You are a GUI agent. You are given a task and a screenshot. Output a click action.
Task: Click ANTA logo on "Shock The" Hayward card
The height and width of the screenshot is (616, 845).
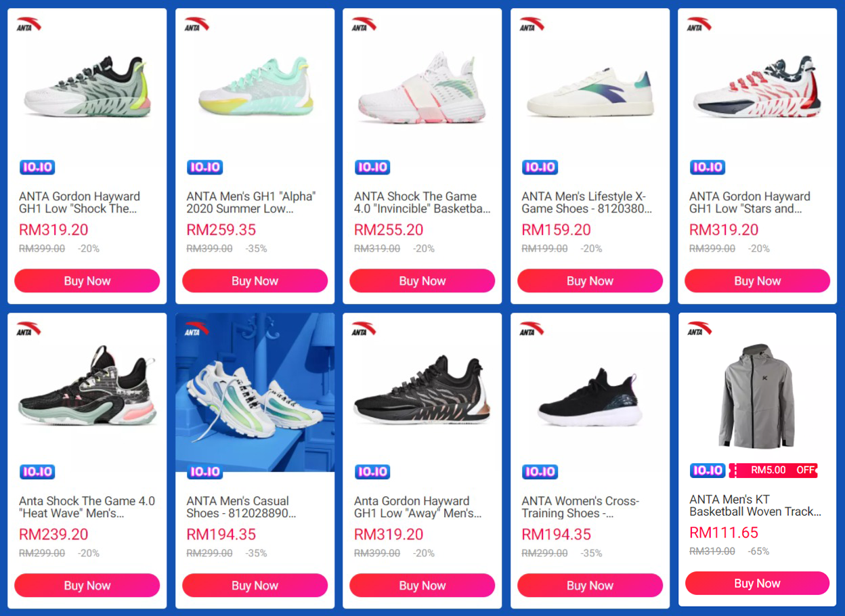(x=29, y=24)
